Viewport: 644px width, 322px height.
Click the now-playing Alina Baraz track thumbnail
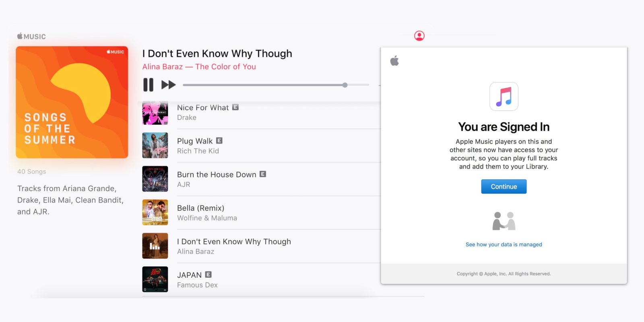tap(155, 246)
